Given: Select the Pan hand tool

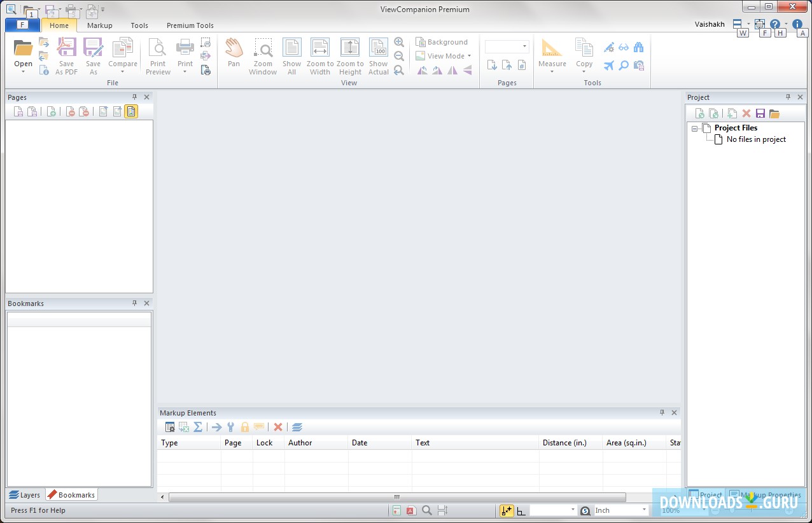Looking at the screenshot, I should point(234,52).
